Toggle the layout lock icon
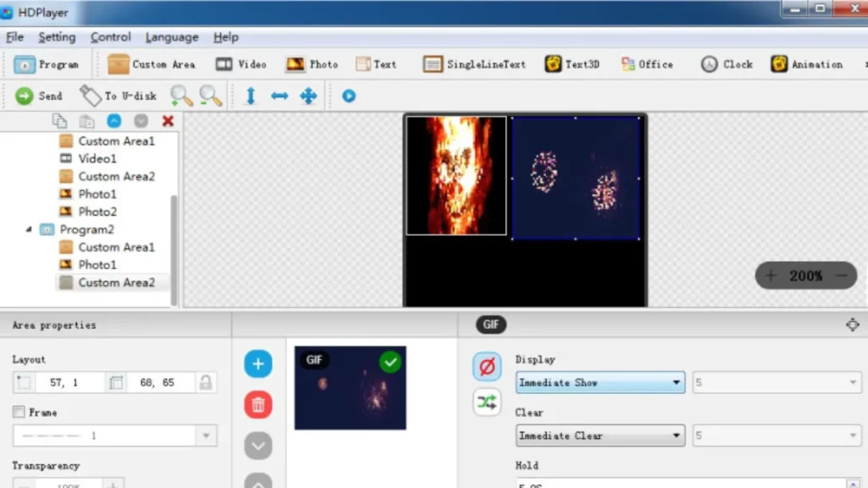Viewport: 868px width, 488px height. [x=205, y=383]
